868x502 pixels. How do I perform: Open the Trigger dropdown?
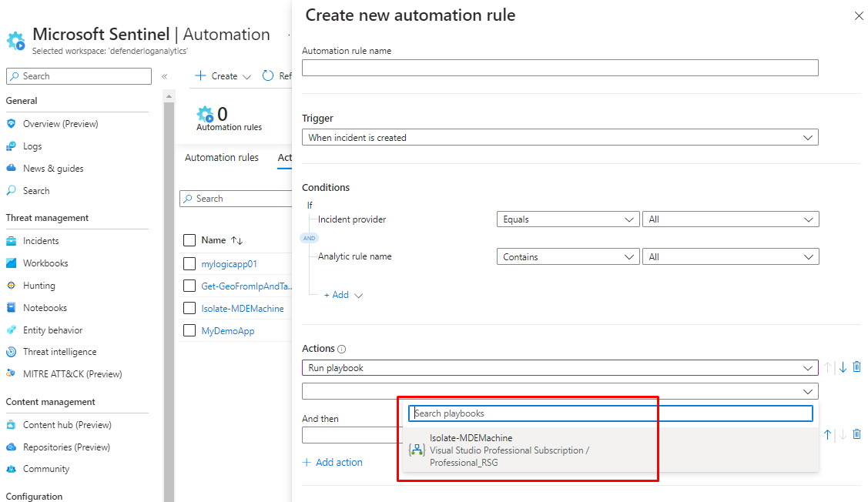tap(560, 138)
